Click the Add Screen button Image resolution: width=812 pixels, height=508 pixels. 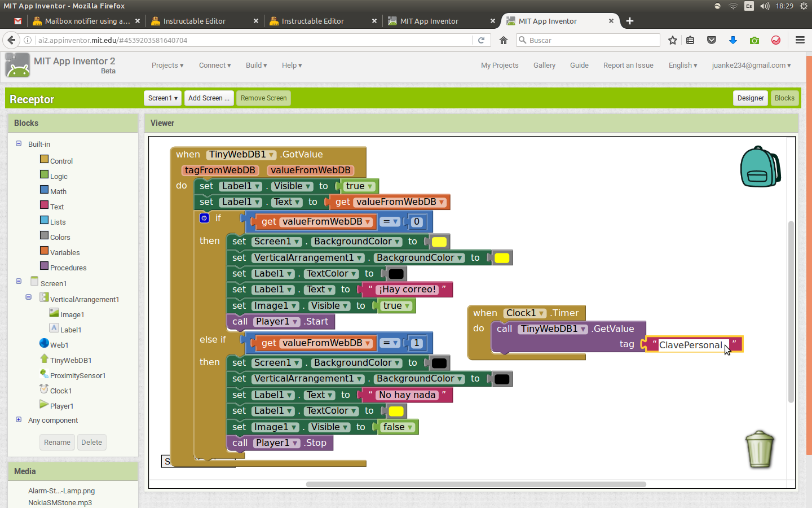(x=208, y=98)
